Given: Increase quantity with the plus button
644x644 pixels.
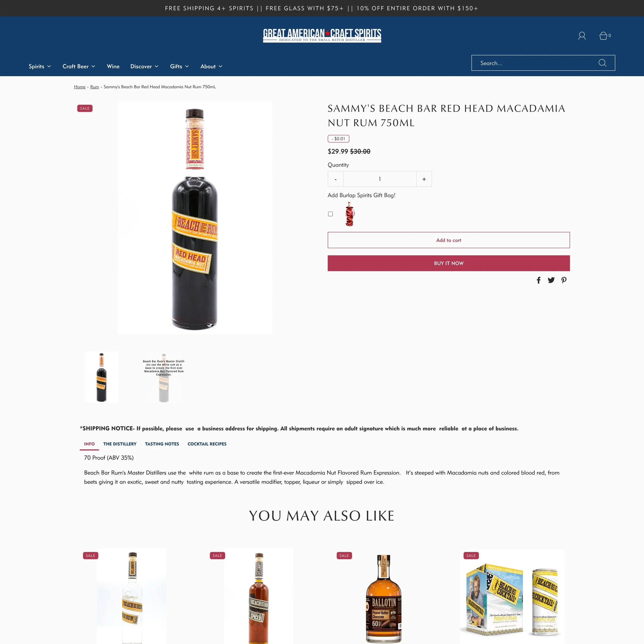Looking at the screenshot, I should [x=424, y=179].
